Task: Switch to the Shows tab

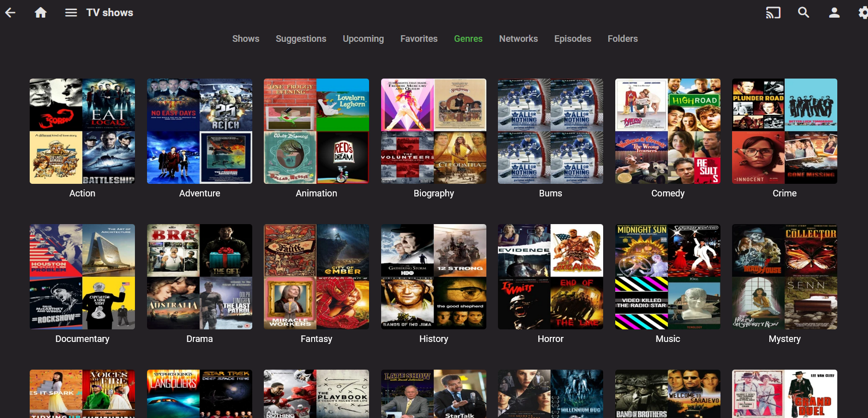Action: pyautogui.click(x=246, y=39)
